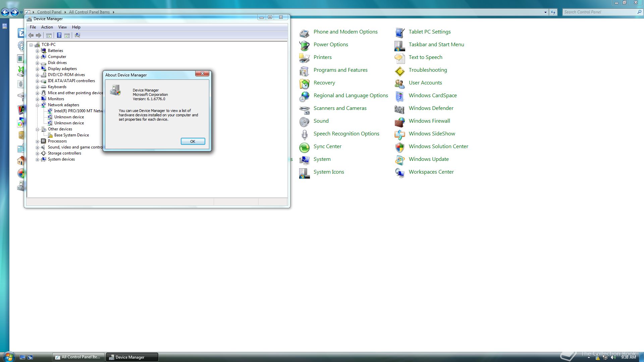Click the Sound speaker icon
644x362 pixels.
(304, 122)
